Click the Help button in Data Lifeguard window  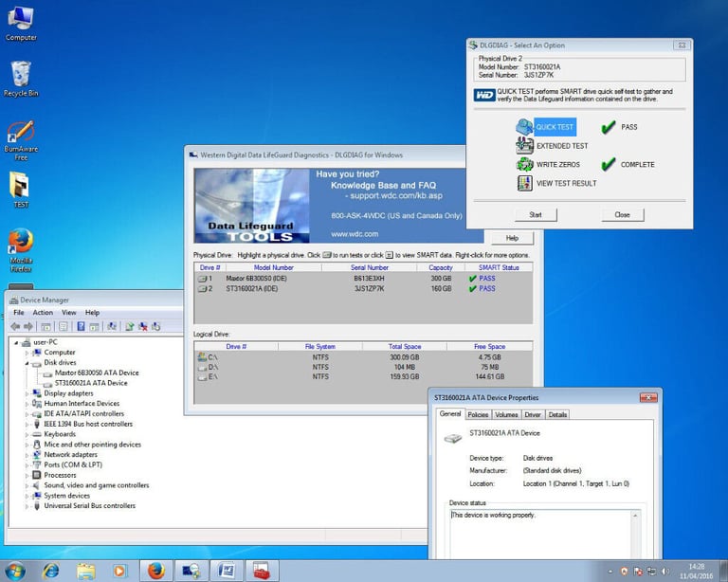(512, 238)
